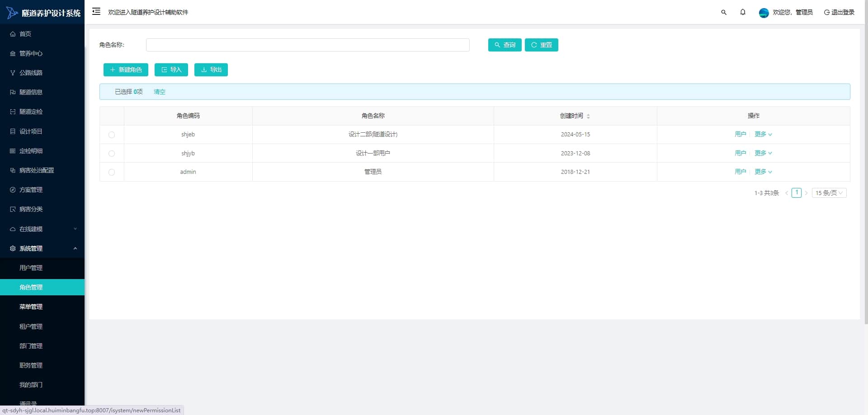
Task: Click the page vertical scrollbar
Action: (866, 163)
